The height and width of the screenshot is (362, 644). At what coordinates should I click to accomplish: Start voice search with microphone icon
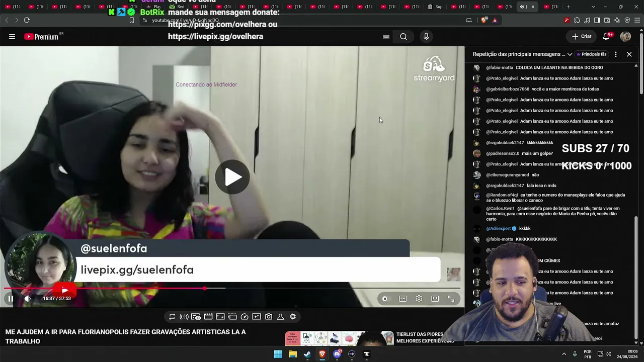(x=426, y=37)
